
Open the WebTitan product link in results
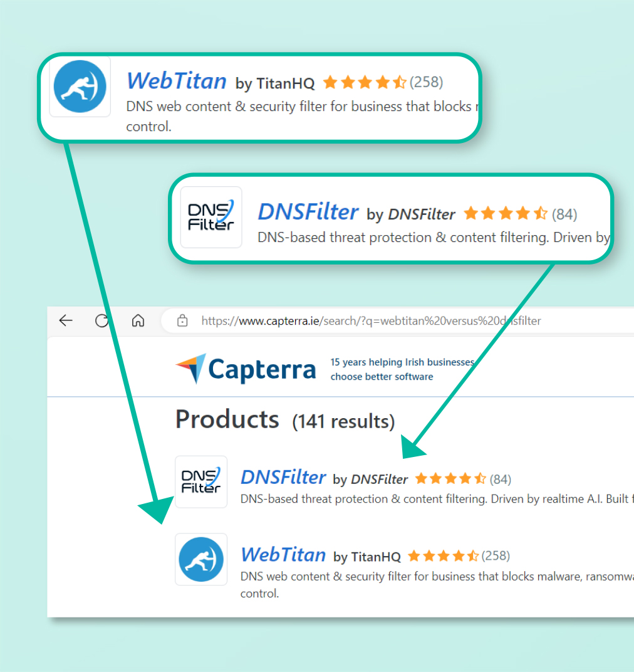pyautogui.click(x=283, y=555)
